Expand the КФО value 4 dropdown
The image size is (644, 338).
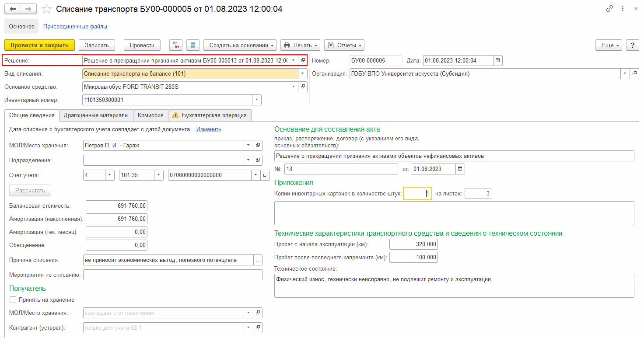pyautogui.click(x=110, y=175)
